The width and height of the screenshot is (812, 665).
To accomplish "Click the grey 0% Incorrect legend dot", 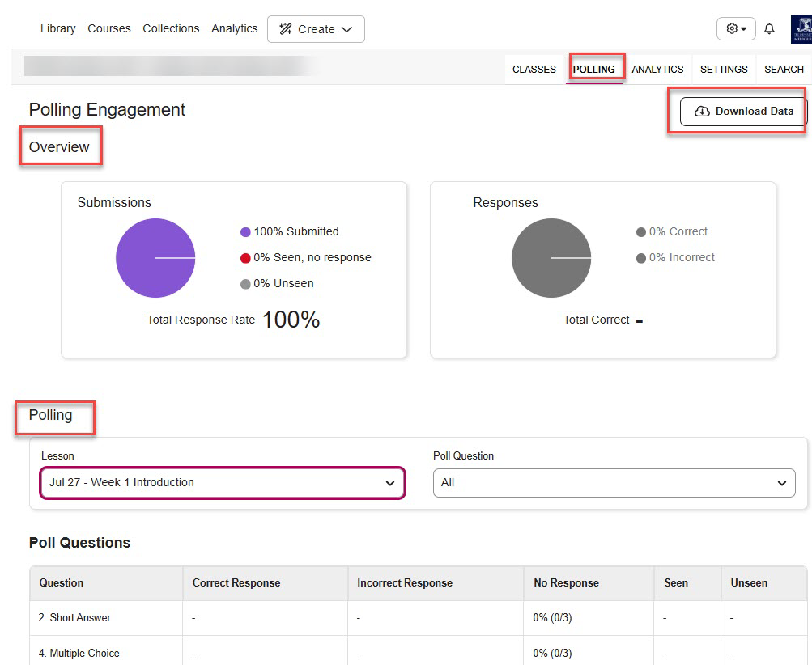I will click(x=641, y=258).
